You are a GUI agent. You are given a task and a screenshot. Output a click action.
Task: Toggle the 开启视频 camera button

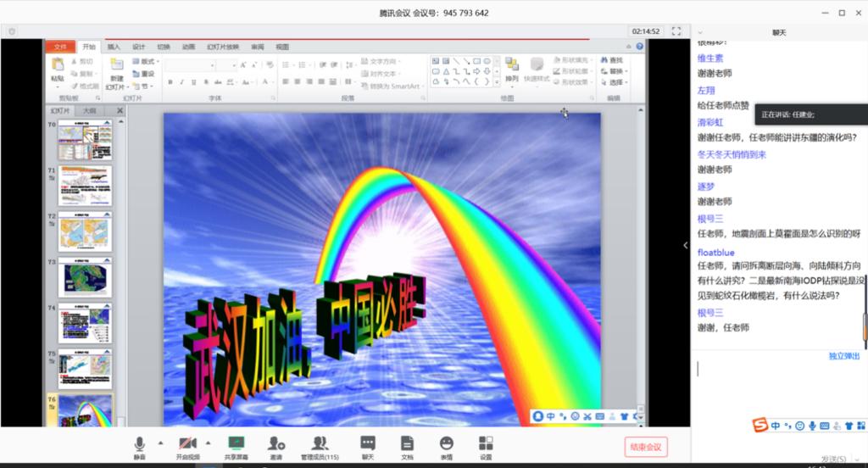(187, 444)
